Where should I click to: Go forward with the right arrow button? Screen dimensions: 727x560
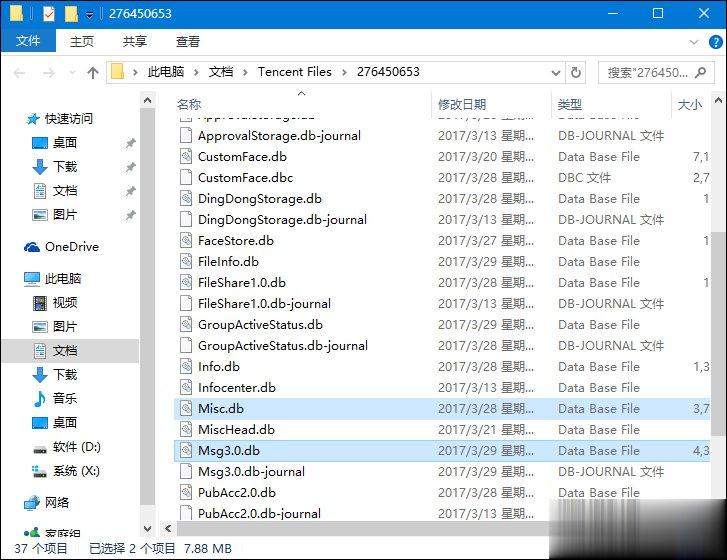tap(48, 73)
